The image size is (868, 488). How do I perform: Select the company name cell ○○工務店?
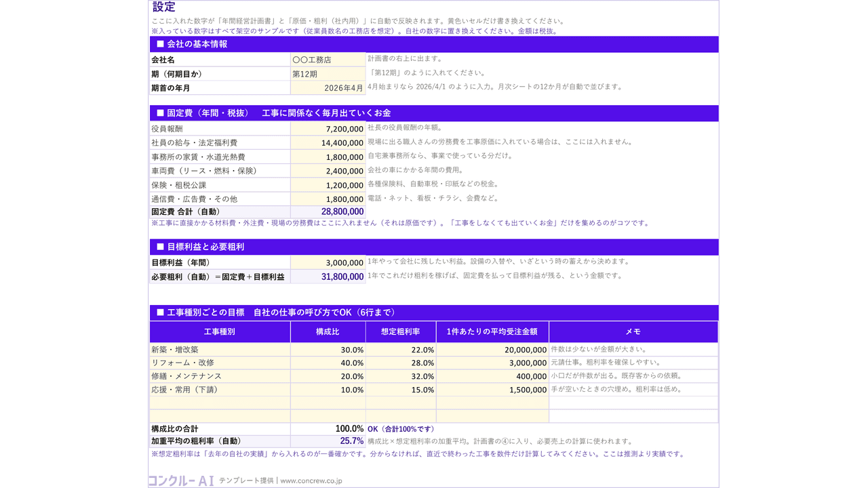point(328,60)
